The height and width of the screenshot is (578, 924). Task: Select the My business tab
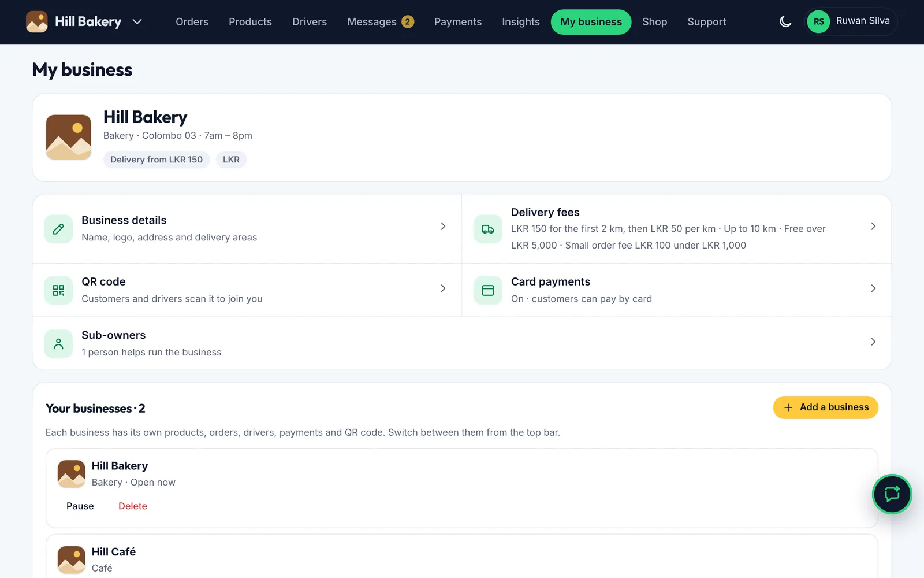(591, 22)
